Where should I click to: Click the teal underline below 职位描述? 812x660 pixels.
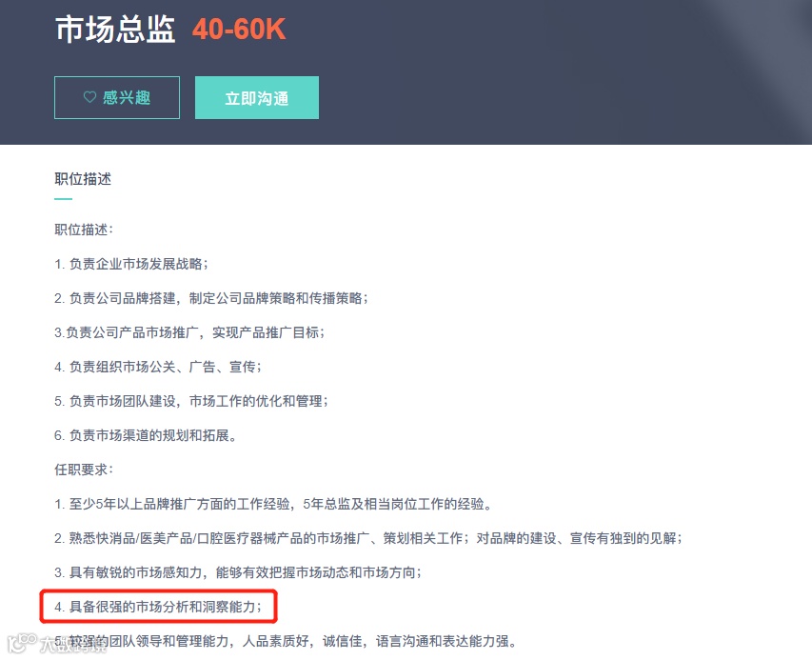(63, 196)
